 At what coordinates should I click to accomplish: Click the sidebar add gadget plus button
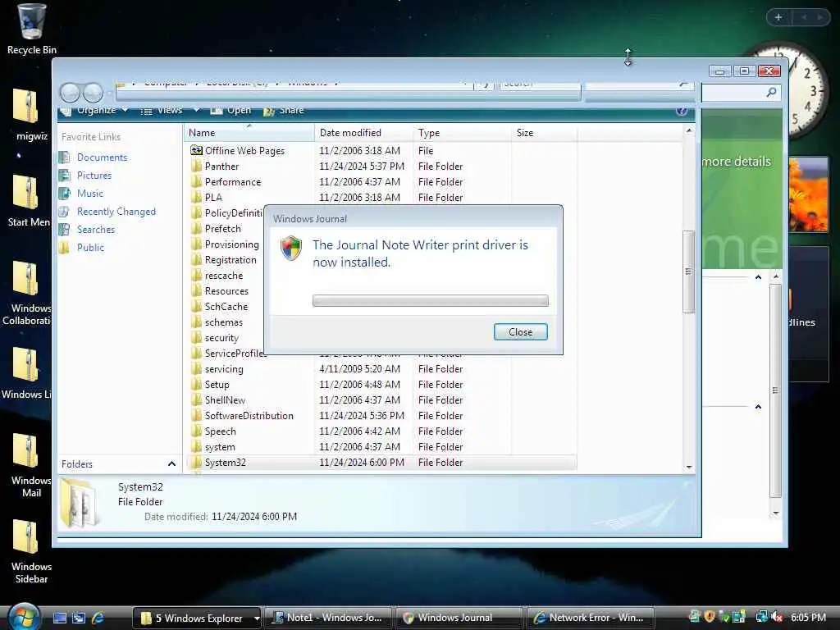pyautogui.click(x=778, y=17)
